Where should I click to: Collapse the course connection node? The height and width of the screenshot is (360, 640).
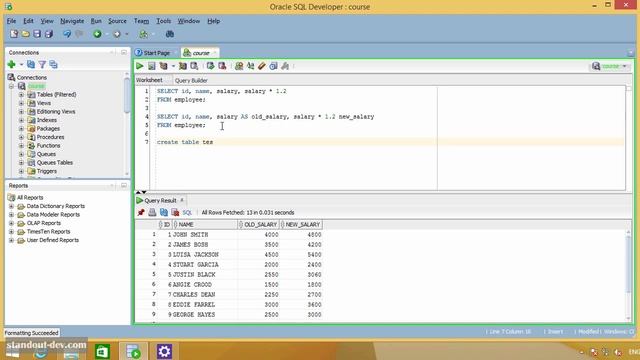[11, 86]
